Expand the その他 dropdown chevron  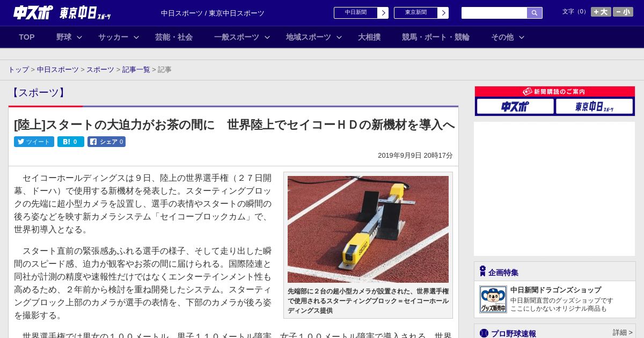click(x=522, y=37)
